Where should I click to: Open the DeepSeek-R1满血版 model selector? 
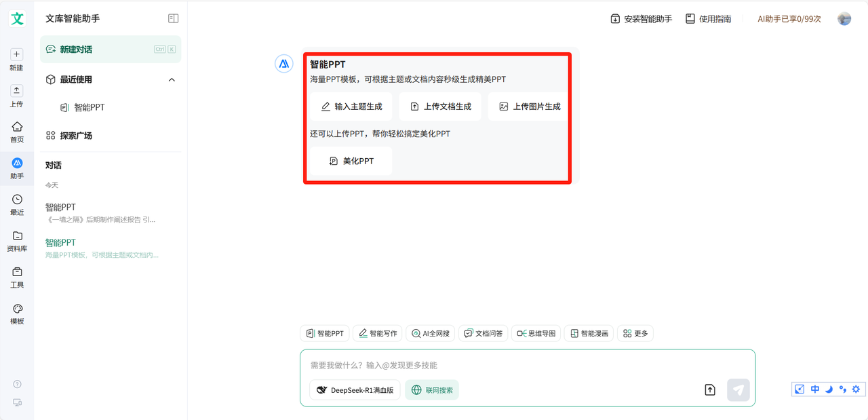tap(355, 390)
